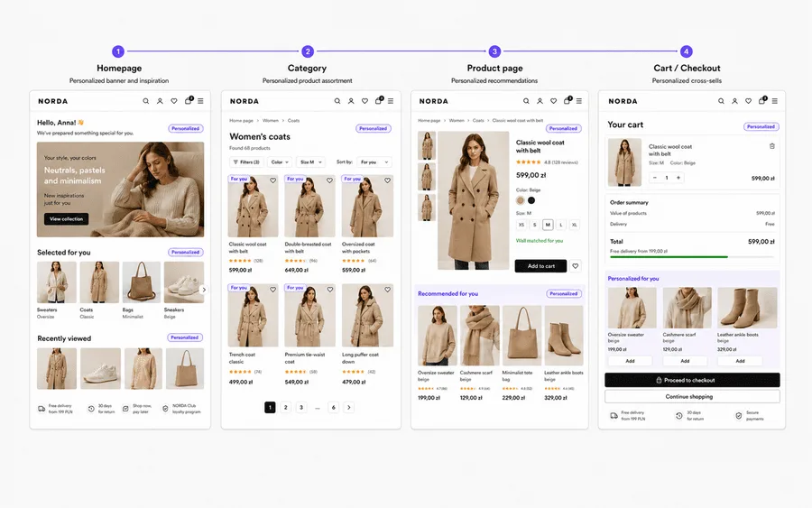Increase cart quantity with plus button
This screenshot has height=508, width=812.
[678, 178]
